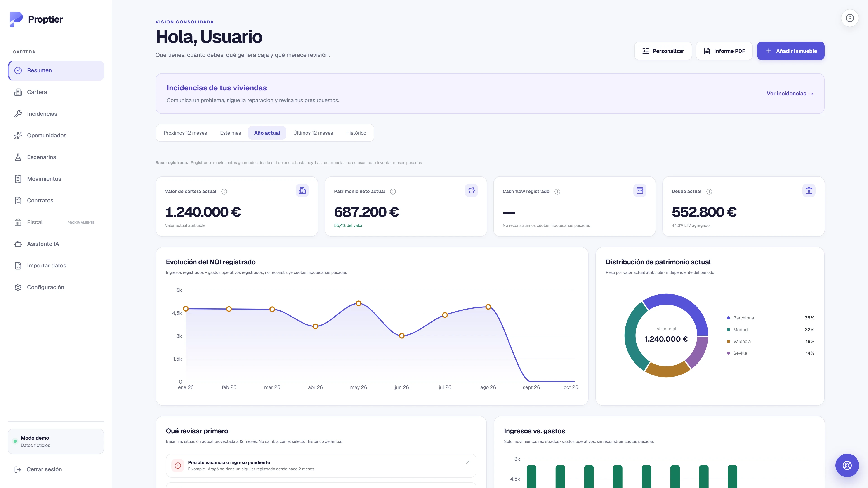Click the support lifebuoy floating button
This screenshot has width=868, height=488.
[x=847, y=465]
